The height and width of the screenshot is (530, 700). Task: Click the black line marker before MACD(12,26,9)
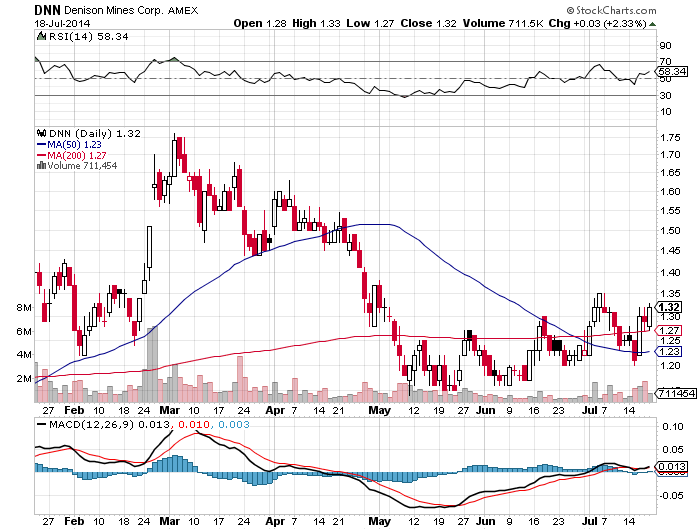[42, 424]
